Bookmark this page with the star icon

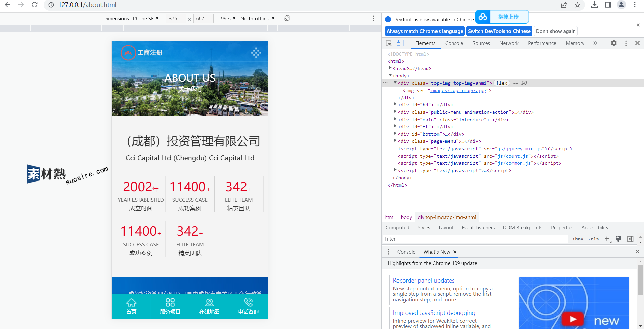click(577, 5)
